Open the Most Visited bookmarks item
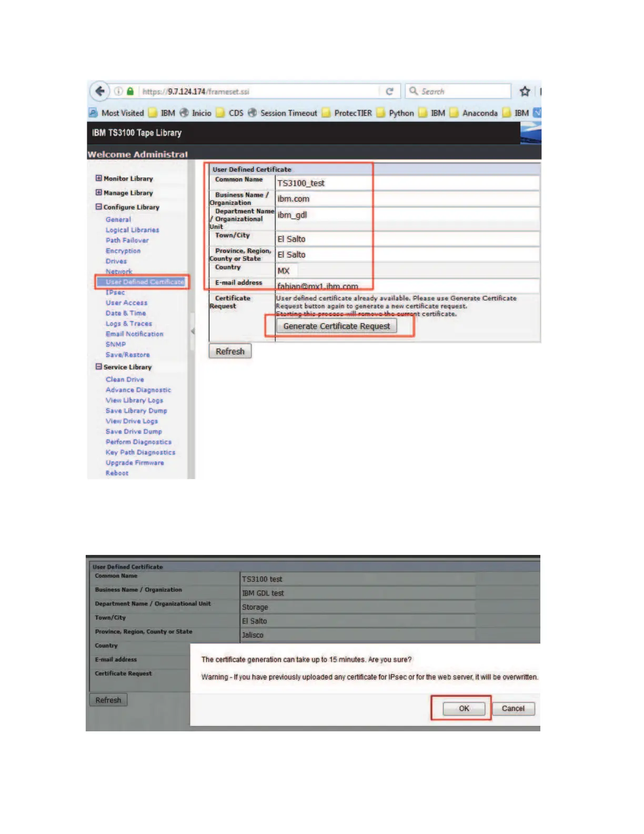The height and width of the screenshot is (834, 644). (x=117, y=113)
